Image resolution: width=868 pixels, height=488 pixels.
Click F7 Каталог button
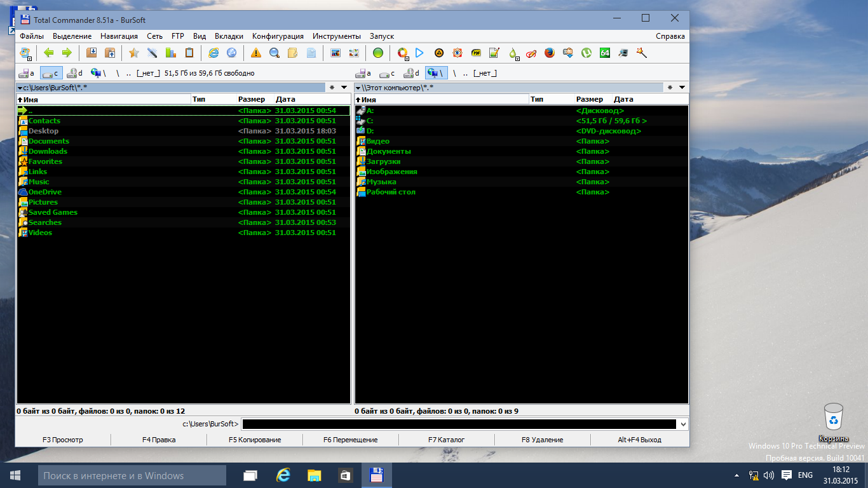[447, 440]
